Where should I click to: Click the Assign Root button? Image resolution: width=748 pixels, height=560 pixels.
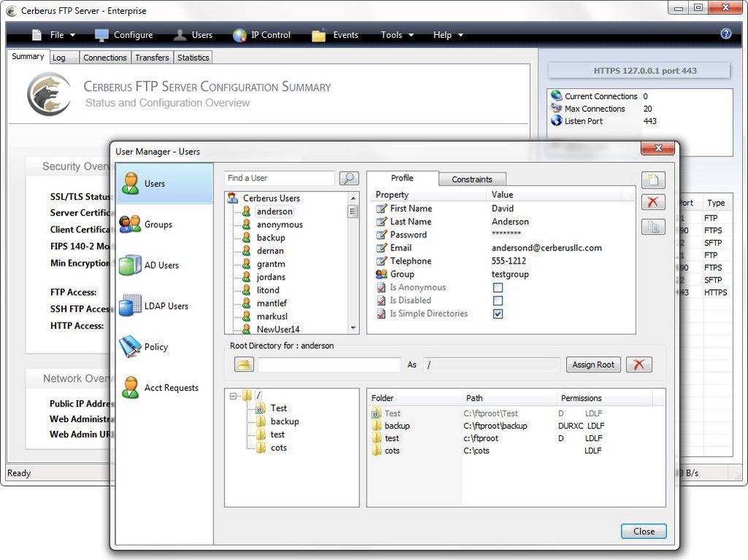pos(593,365)
